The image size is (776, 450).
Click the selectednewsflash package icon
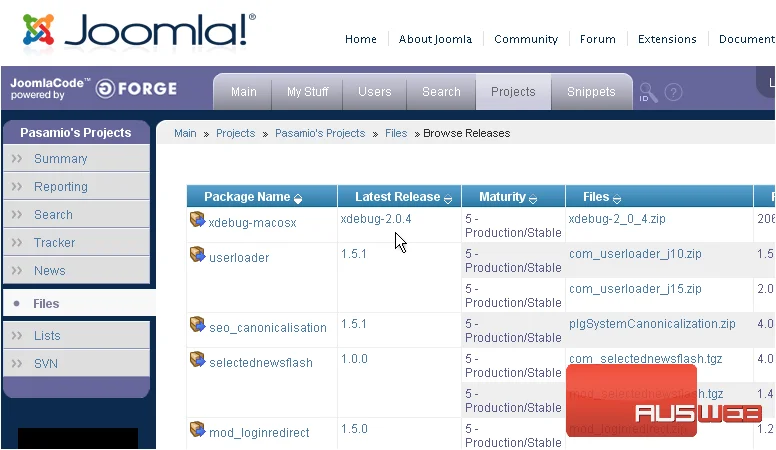coord(197,359)
